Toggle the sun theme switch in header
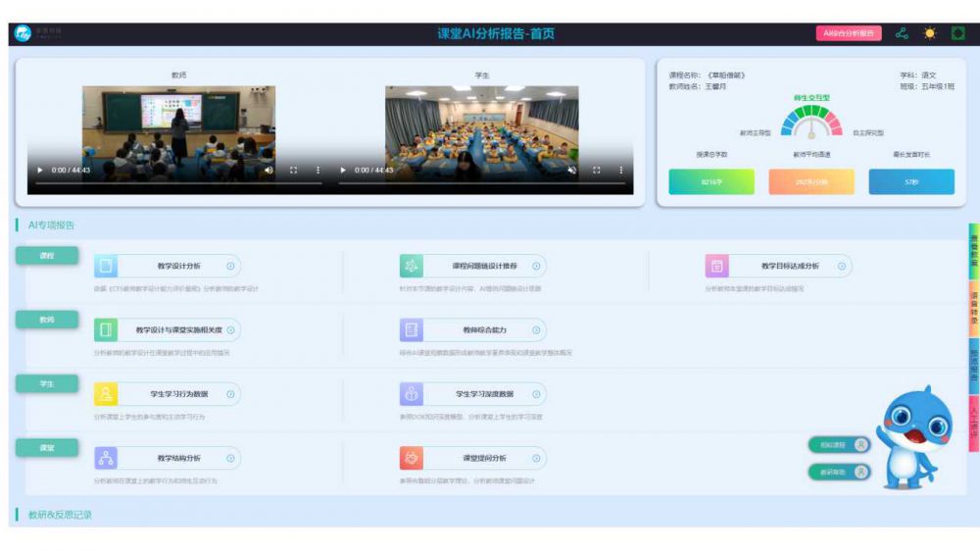This screenshot has height=551, width=980. tap(929, 33)
